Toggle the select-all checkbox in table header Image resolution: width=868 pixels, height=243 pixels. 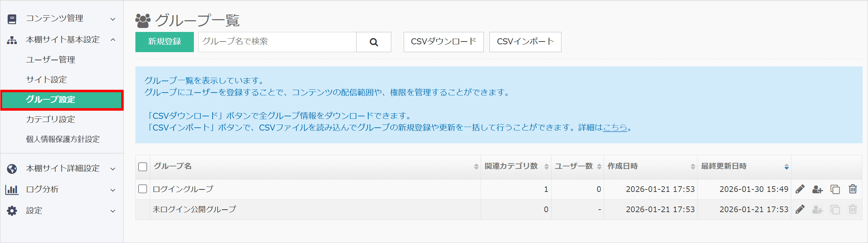[142, 167]
